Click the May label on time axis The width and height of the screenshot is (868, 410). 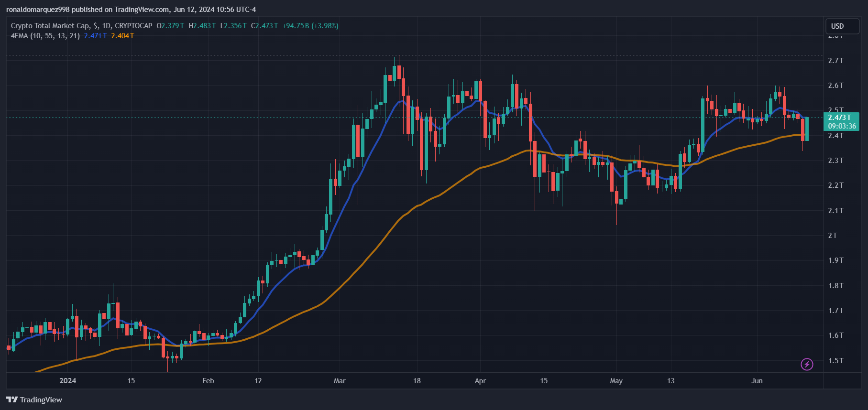616,381
